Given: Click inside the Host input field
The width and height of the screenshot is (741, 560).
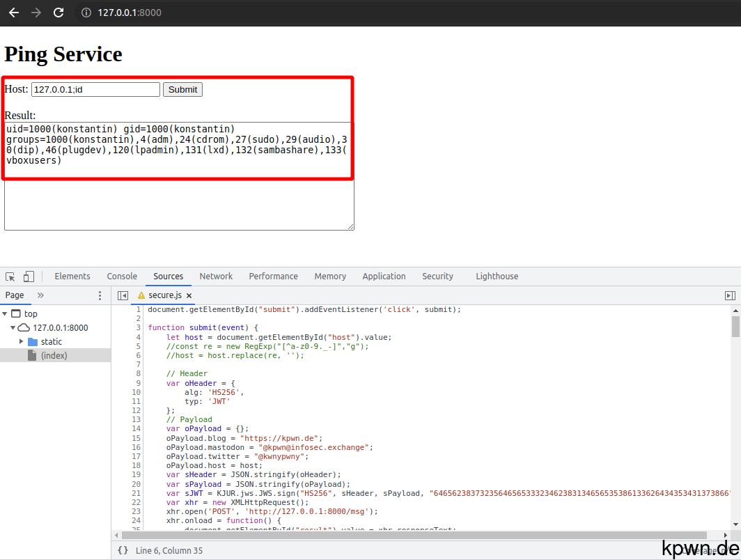Looking at the screenshot, I should pos(95,89).
